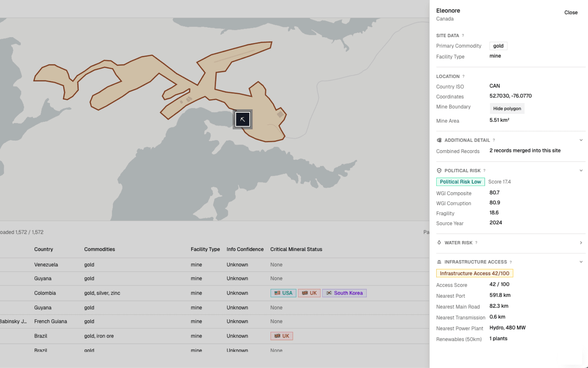Close the Eleonore details panel
588x368 pixels.
pyautogui.click(x=570, y=13)
